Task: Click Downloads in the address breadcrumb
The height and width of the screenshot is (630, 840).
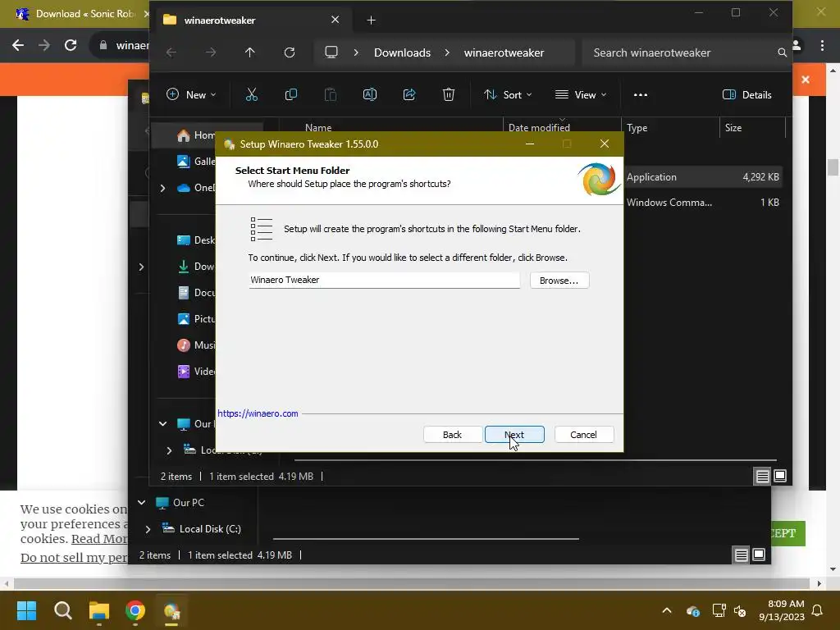Action: point(402,52)
